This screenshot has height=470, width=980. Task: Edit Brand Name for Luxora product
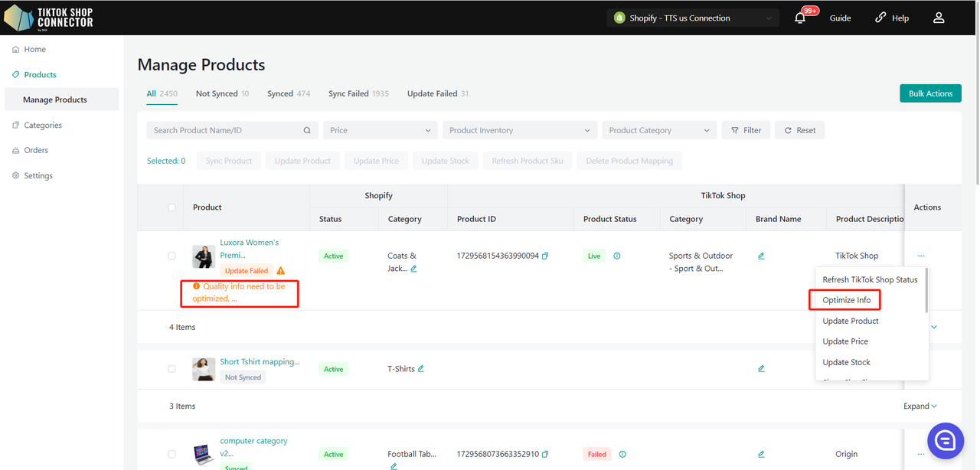761,256
